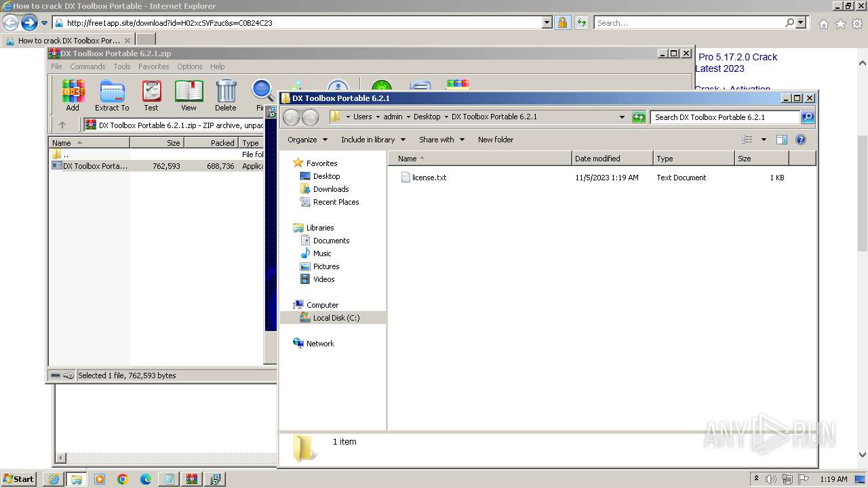Viewport: 868px width, 488px height.
Task: Click the Find magnifier icon in WinRAR
Action: click(x=263, y=91)
